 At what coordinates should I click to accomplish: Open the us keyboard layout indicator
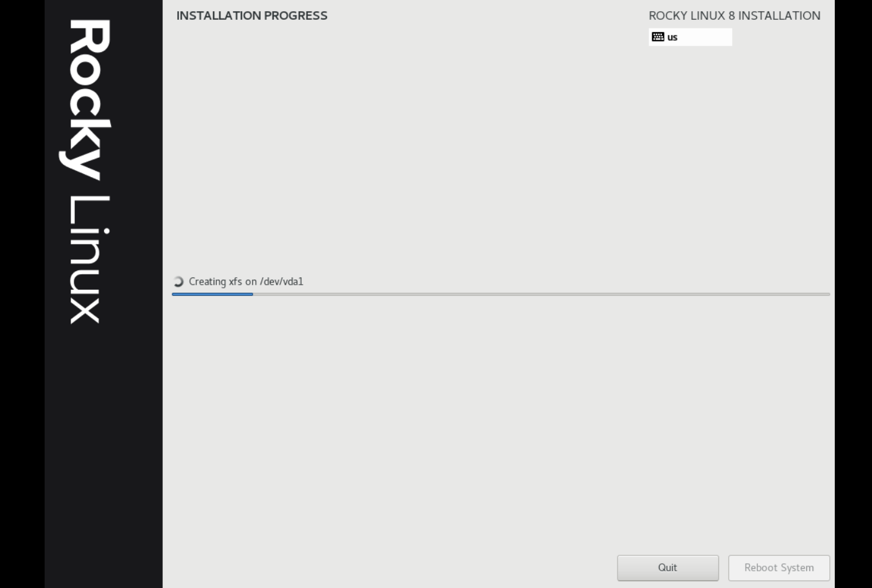(x=690, y=37)
